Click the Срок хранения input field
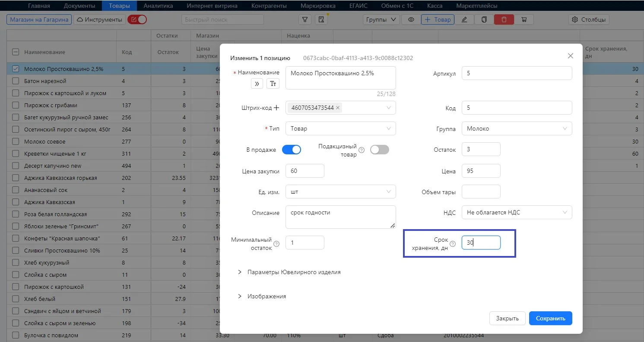The image size is (644, 342). [481, 243]
